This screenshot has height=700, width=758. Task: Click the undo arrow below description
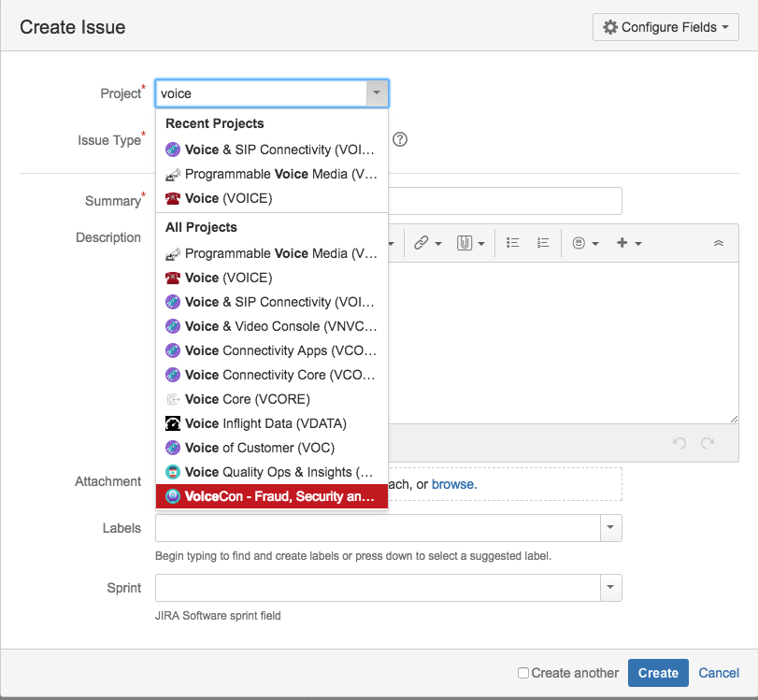pos(679,443)
